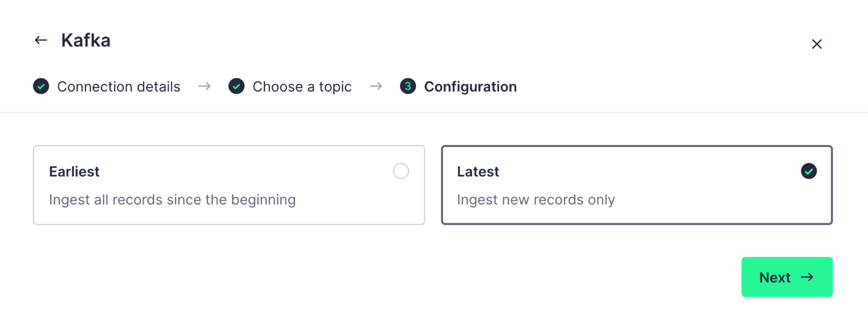Click the Latest heading text
The width and height of the screenshot is (868, 330).
[x=478, y=172]
